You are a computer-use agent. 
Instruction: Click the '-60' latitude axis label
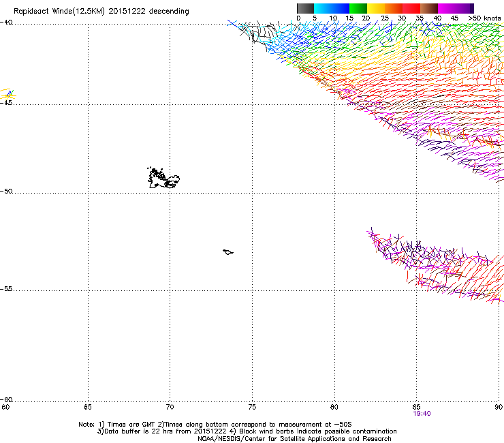click(x=6, y=400)
